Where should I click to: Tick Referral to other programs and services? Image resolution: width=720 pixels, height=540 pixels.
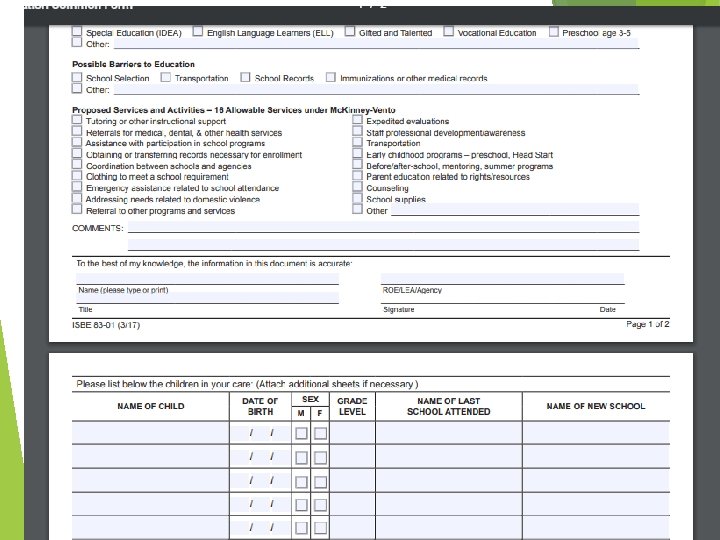[x=77, y=209]
